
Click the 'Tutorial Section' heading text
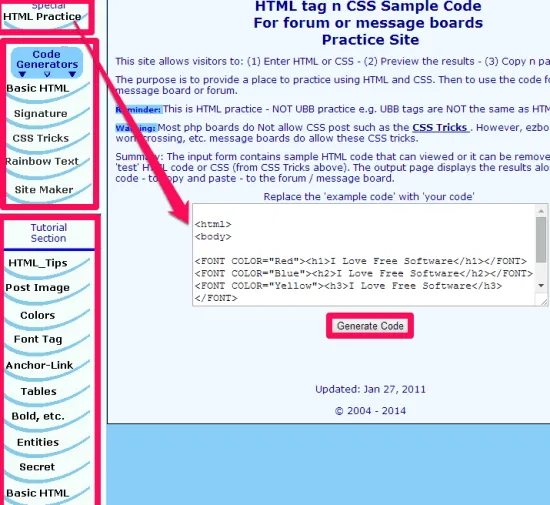[x=48, y=233]
